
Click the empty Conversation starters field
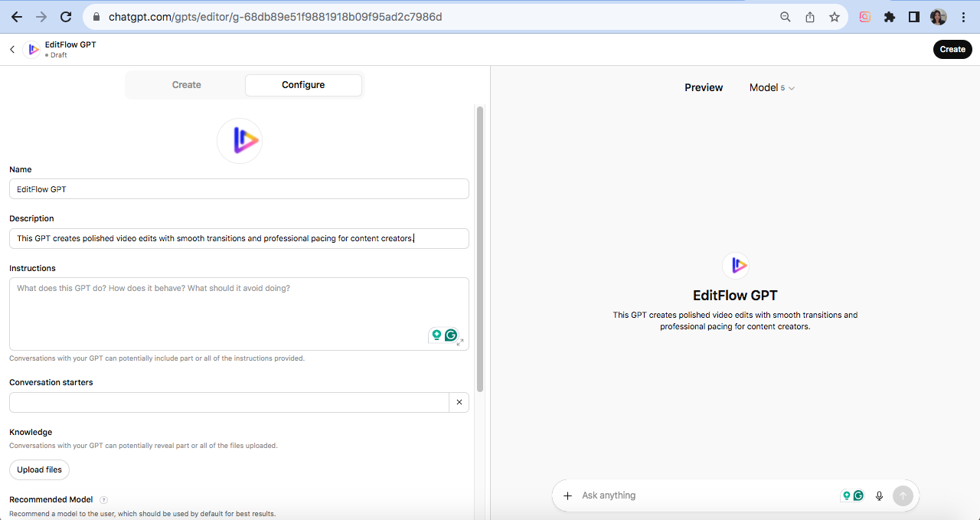click(228, 402)
